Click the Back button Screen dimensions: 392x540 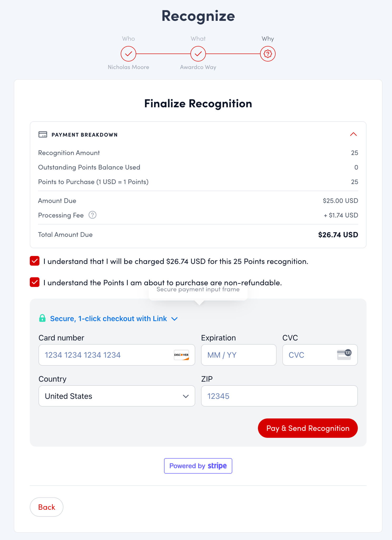(x=47, y=507)
